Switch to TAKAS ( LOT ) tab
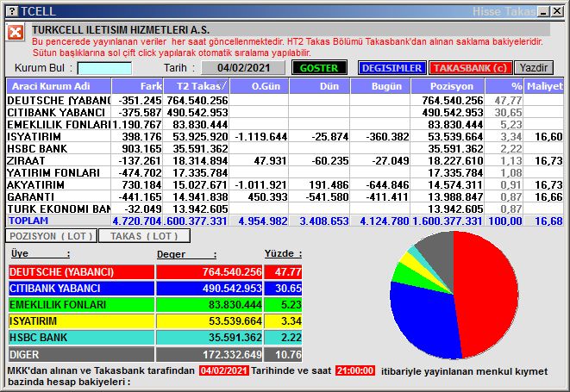The height and width of the screenshot is (392, 570). (x=144, y=236)
